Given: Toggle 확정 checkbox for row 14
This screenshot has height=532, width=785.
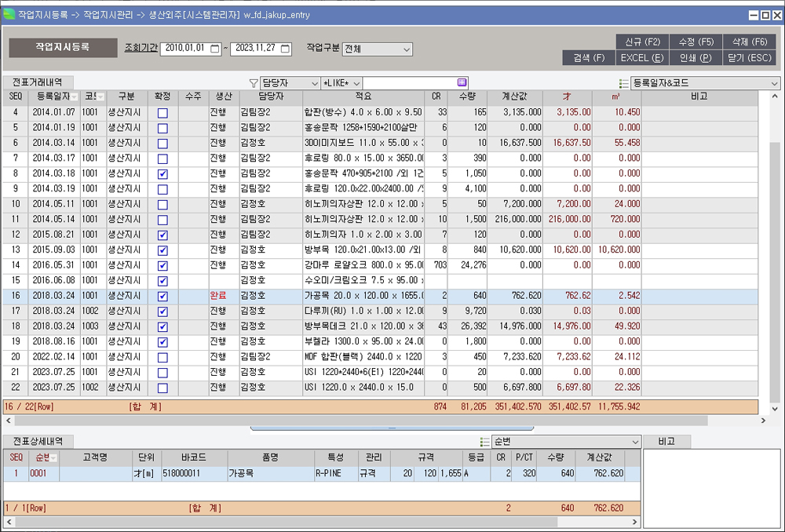Looking at the screenshot, I should 162,266.
